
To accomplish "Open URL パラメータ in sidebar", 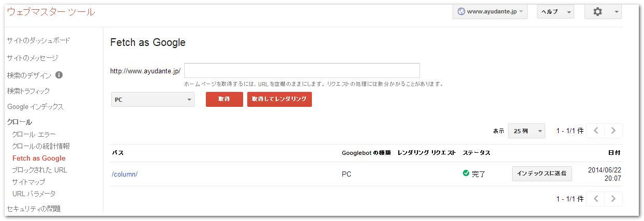I will point(34,194).
